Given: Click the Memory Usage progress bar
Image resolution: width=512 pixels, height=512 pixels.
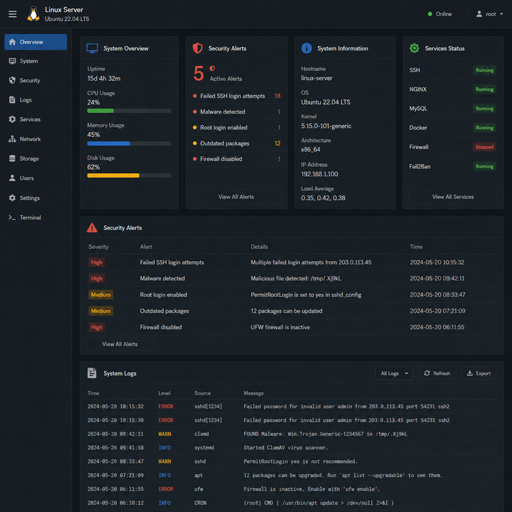Looking at the screenshot, I should click(129, 143).
